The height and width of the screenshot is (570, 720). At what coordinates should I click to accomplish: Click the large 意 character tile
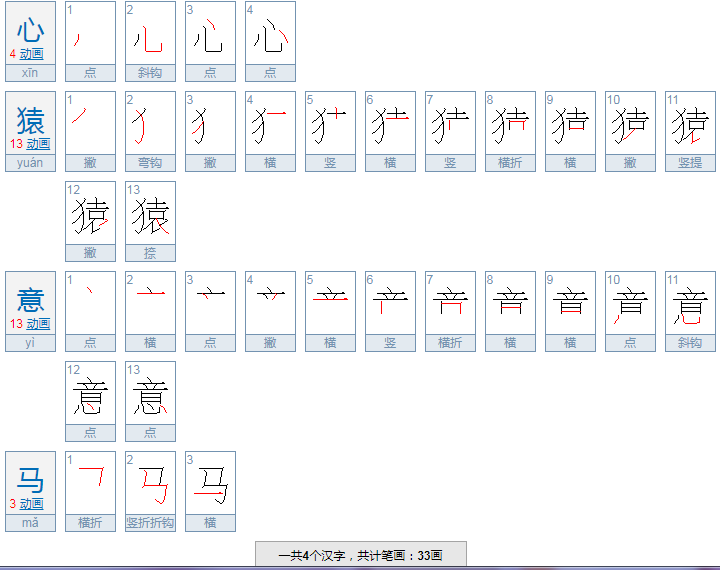(x=30, y=300)
